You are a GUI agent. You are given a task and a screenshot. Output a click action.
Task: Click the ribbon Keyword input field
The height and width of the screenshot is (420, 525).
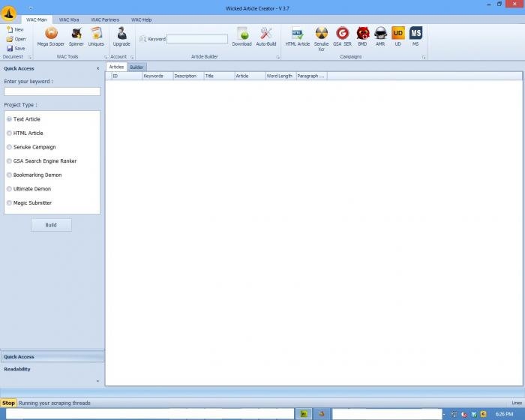coord(197,39)
